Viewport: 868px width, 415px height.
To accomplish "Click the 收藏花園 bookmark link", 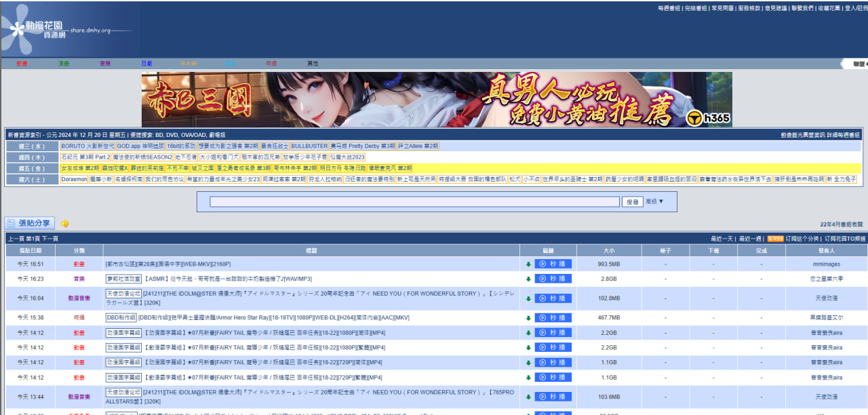I will coord(829,8).
